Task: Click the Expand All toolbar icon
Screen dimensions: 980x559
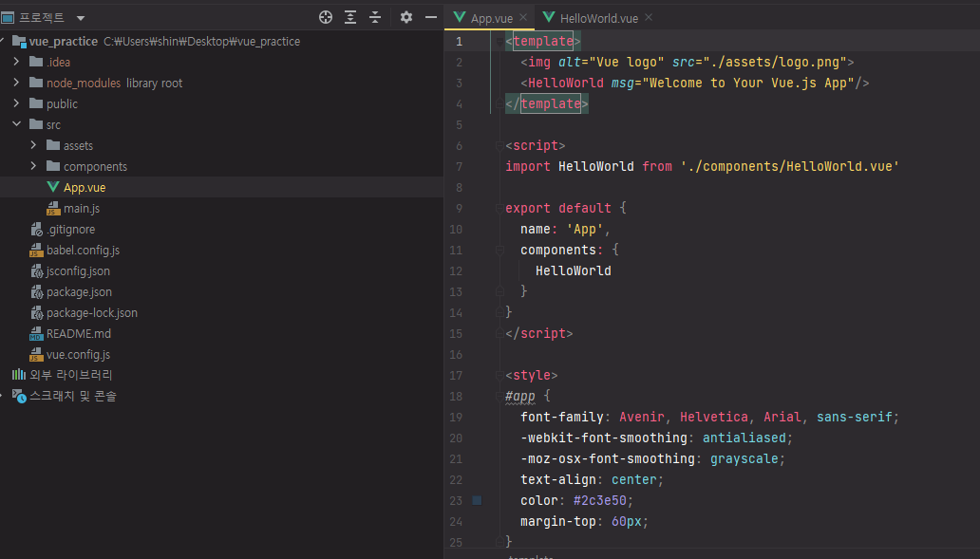Action: pyautogui.click(x=350, y=17)
